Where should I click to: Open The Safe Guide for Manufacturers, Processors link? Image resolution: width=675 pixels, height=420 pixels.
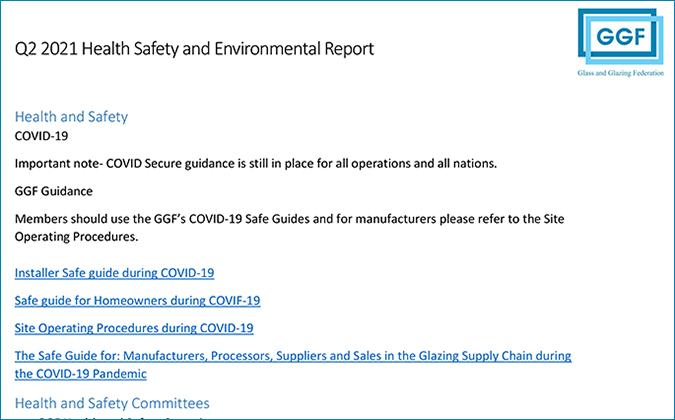point(293,364)
